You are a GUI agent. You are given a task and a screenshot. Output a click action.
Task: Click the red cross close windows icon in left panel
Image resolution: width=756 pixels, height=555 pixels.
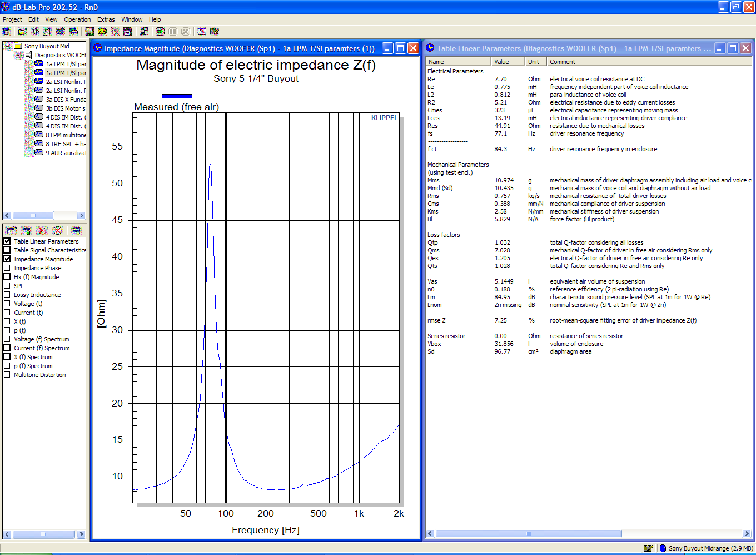42,230
